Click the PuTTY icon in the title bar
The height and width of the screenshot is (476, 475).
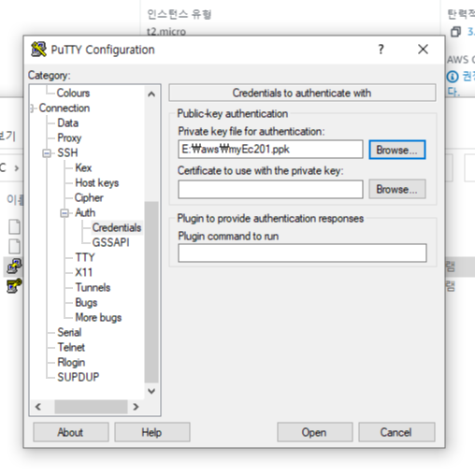pyautogui.click(x=38, y=50)
